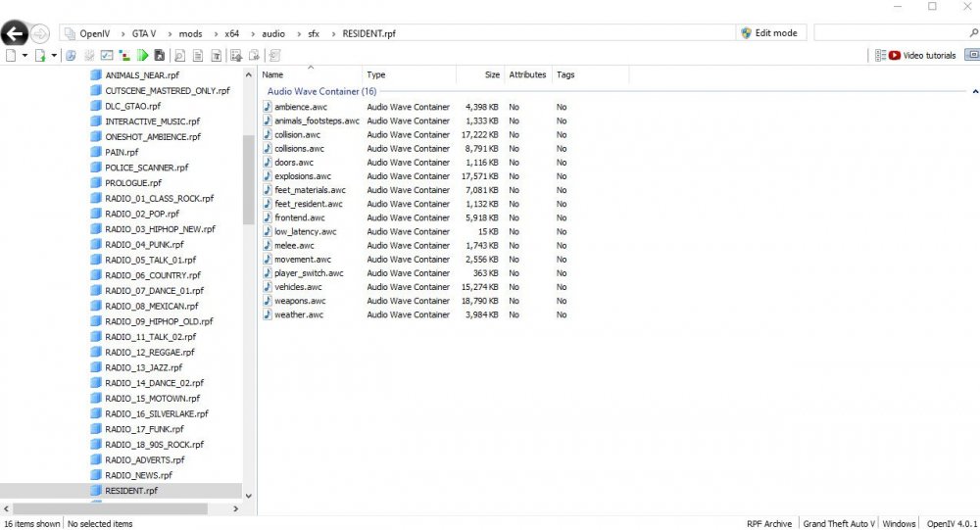
Task: Expand the chevron after audio in breadcrumb
Action: coord(298,33)
